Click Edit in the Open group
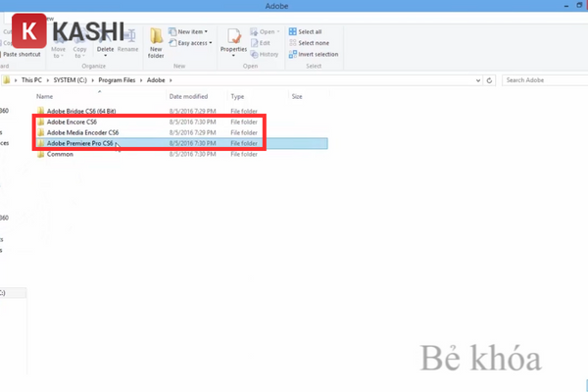 261,43
